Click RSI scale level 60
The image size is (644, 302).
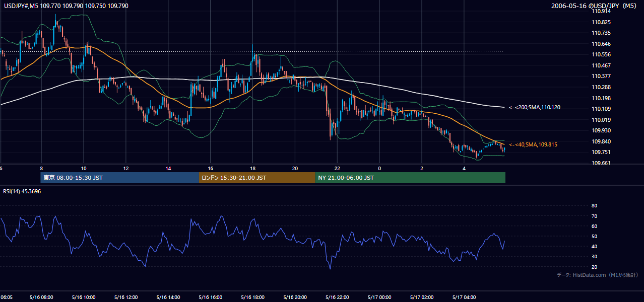(595, 226)
